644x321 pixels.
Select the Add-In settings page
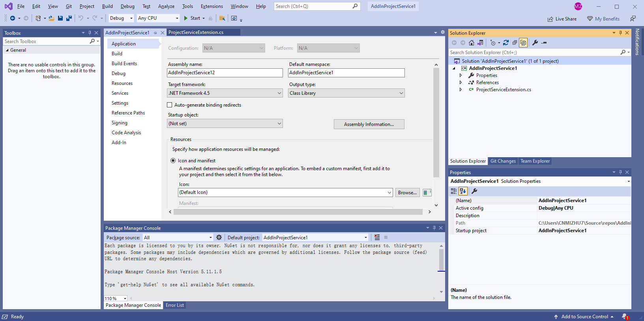[x=119, y=143]
